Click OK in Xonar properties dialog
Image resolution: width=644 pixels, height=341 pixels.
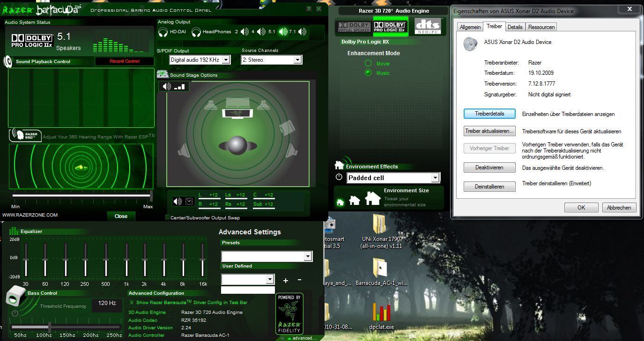click(581, 207)
